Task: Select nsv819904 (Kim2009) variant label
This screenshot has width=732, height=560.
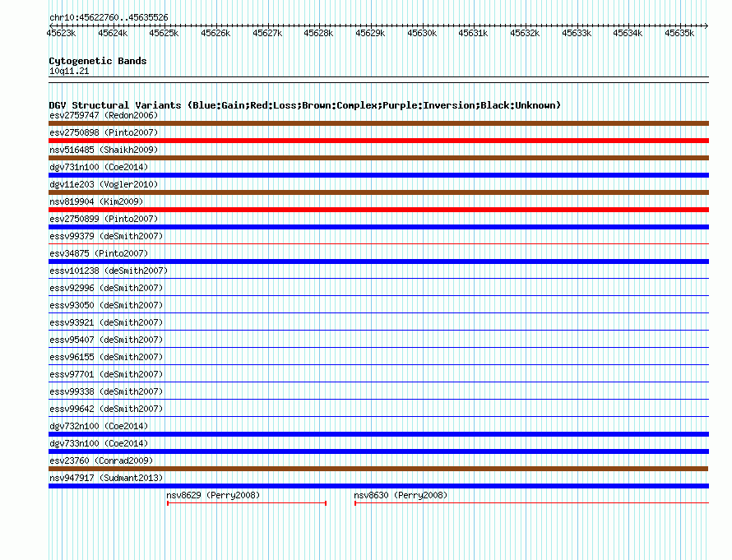Action: click(96, 201)
